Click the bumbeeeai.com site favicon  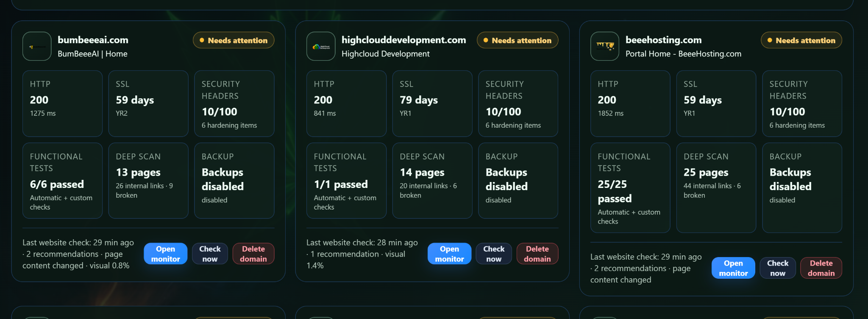37,46
